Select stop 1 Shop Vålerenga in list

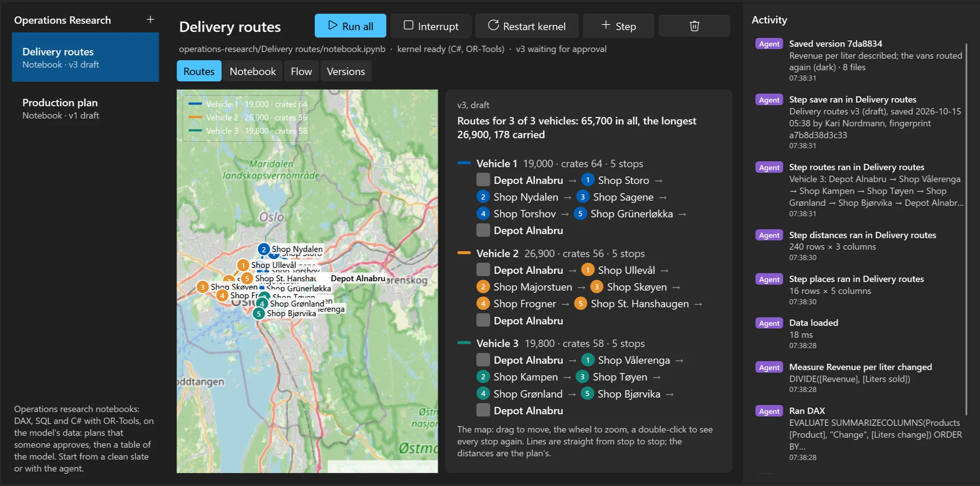click(626, 360)
